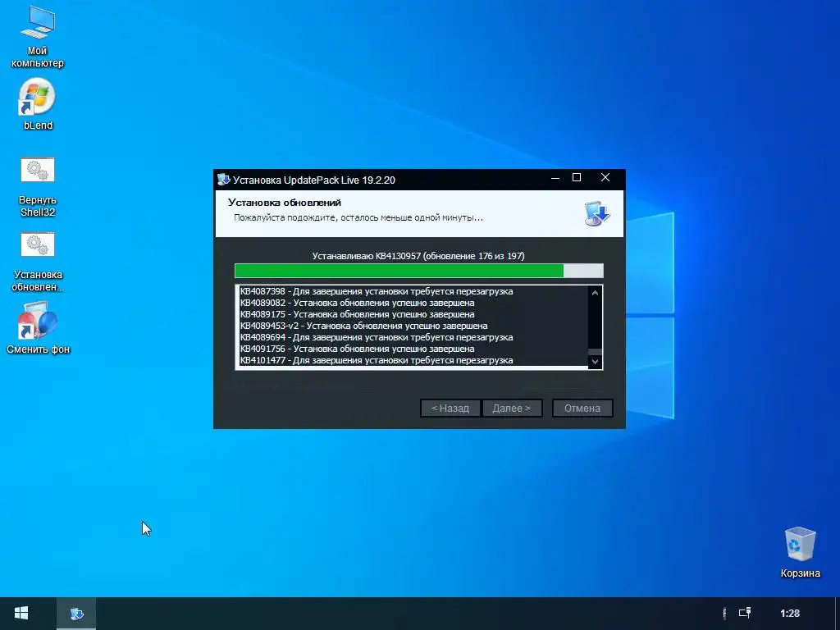
Task: Click the UpdatePack taskbar button
Action: (76, 614)
